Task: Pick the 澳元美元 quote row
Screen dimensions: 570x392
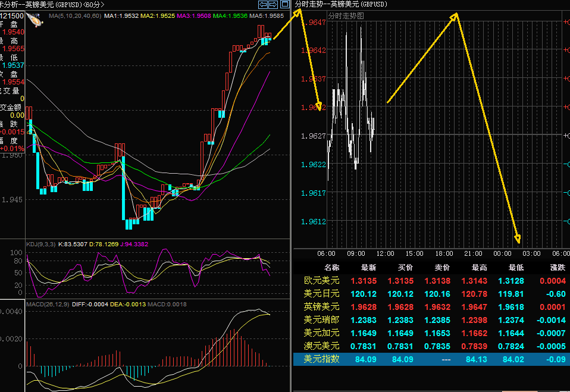Action: [321, 346]
